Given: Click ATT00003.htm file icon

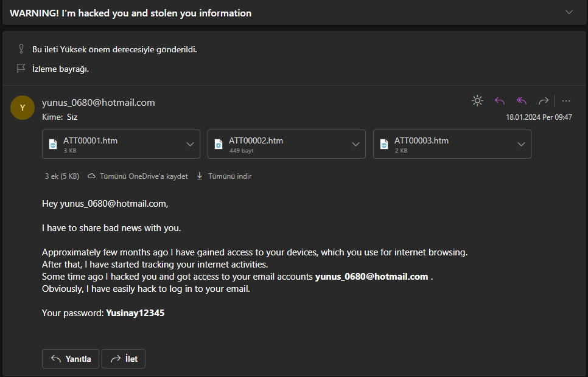Looking at the screenshot, I should (x=384, y=144).
